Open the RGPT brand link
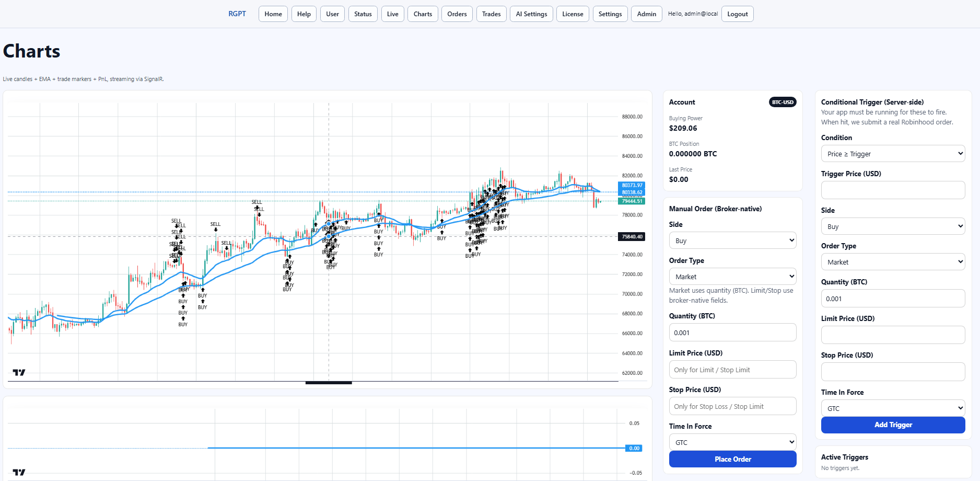 click(x=237, y=14)
